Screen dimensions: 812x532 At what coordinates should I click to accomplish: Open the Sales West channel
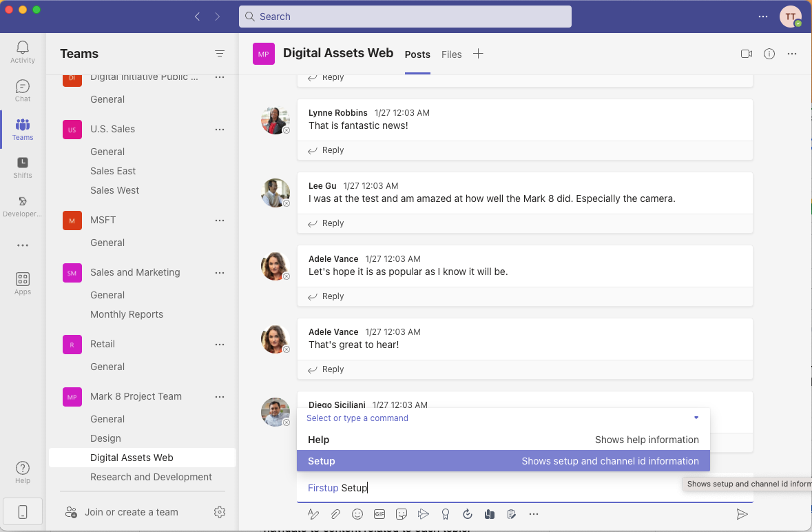click(x=114, y=190)
